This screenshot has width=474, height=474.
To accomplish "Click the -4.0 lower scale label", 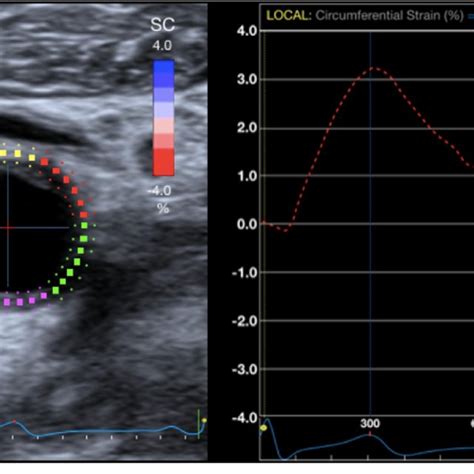I will 160,191.
